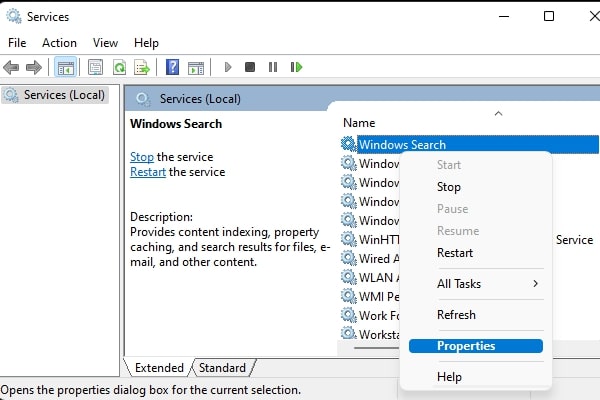Screen dimensions: 600x400
Task: Click the Pause Service toolbar icon
Action: tap(273, 67)
